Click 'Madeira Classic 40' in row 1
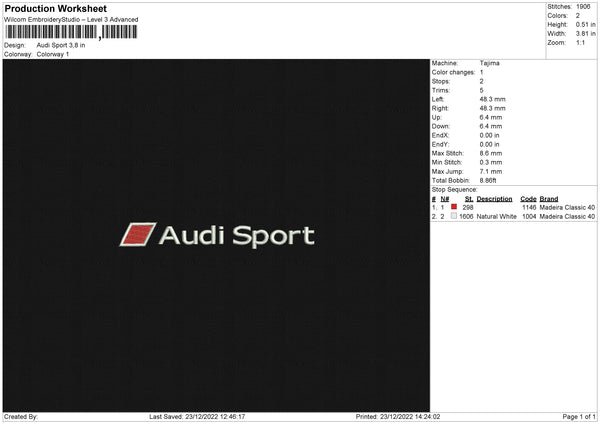Viewport: 600px width, 424px height. pyautogui.click(x=567, y=207)
